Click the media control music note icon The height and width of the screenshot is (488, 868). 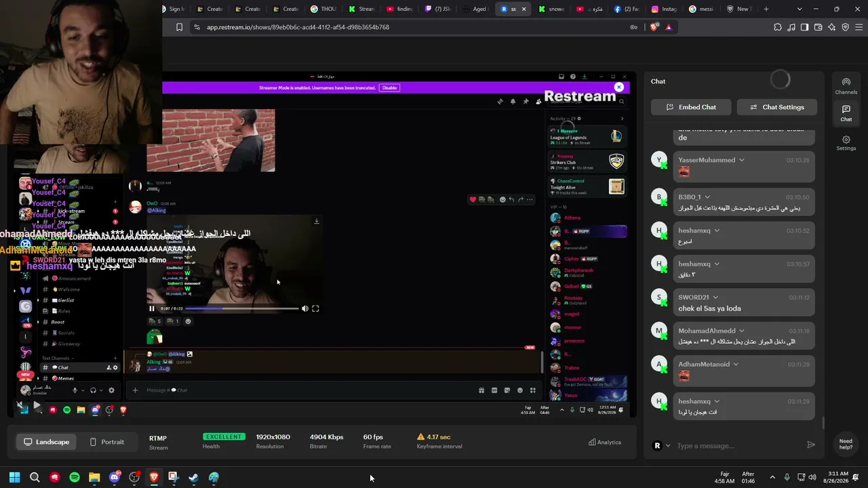coord(791,27)
